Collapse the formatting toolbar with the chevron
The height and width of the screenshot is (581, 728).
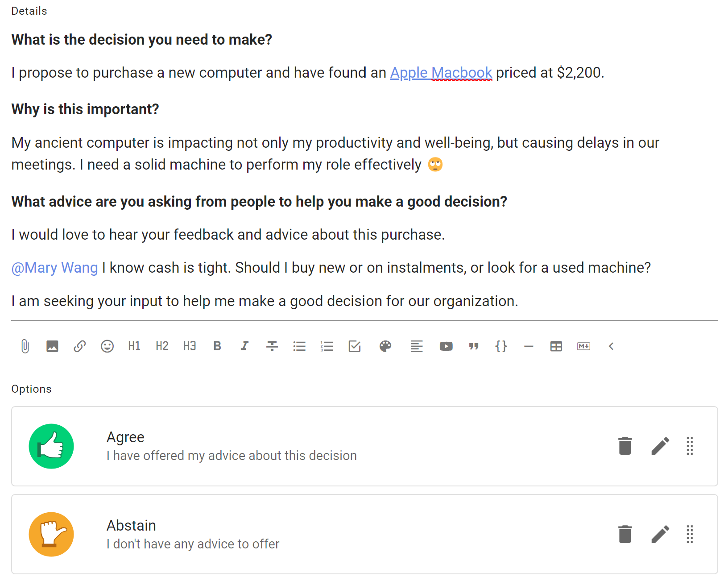(x=611, y=346)
